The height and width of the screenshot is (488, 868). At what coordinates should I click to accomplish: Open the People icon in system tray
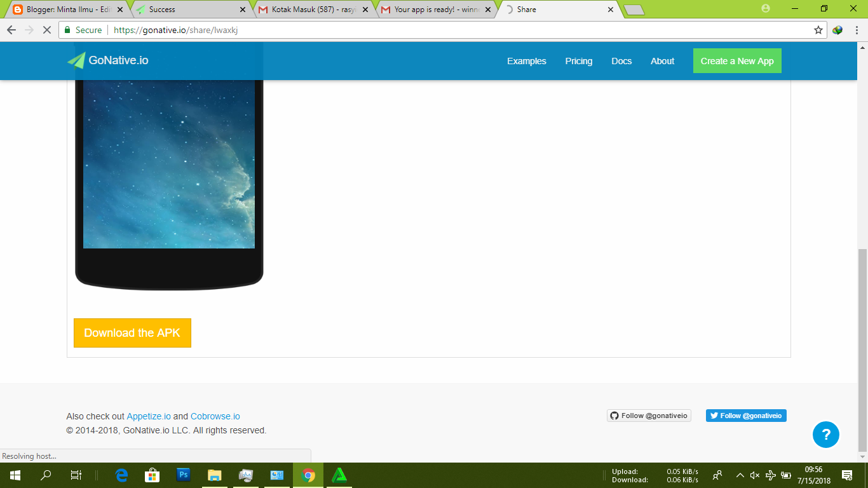tap(717, 475)
